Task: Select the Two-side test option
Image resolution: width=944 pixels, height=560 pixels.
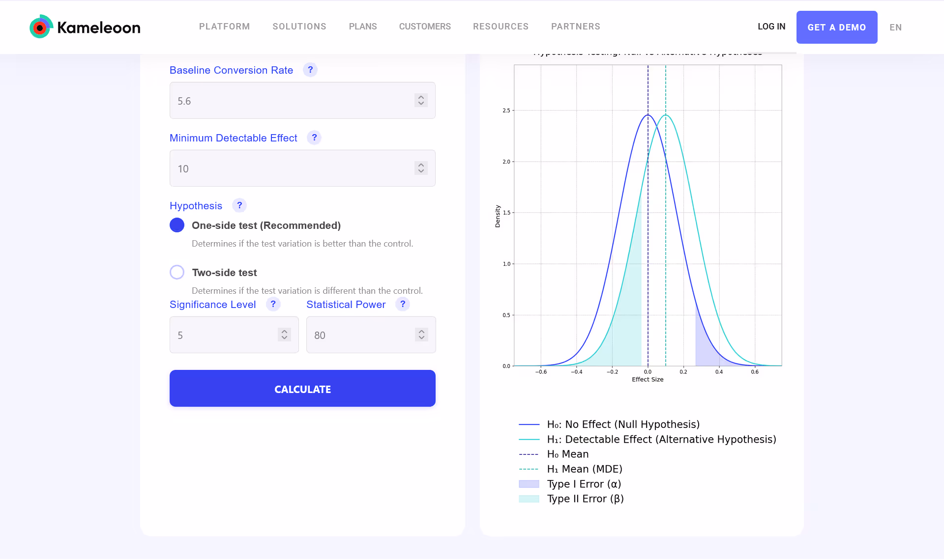Action: point(177,272)
